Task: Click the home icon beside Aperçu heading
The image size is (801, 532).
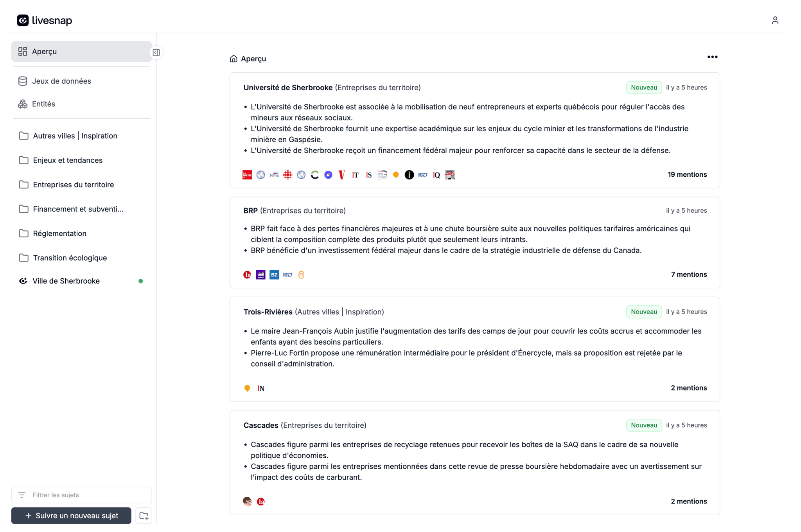Action: 233,59
